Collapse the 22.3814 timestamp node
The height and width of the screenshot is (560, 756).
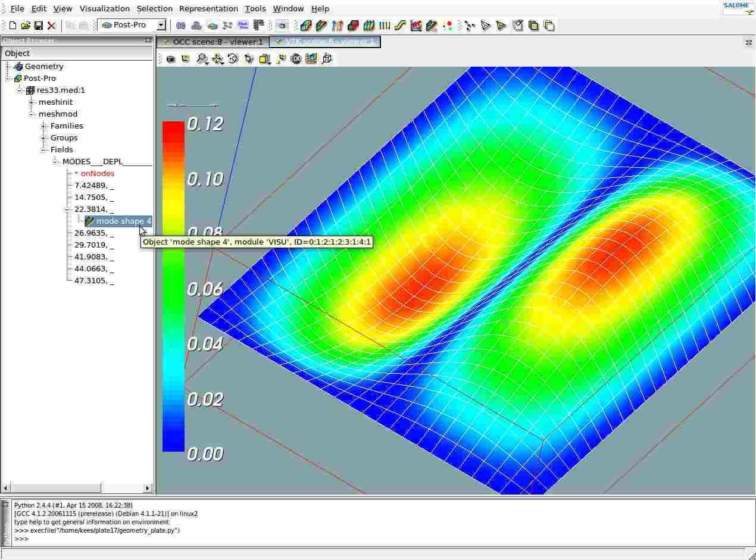point(67,209)
